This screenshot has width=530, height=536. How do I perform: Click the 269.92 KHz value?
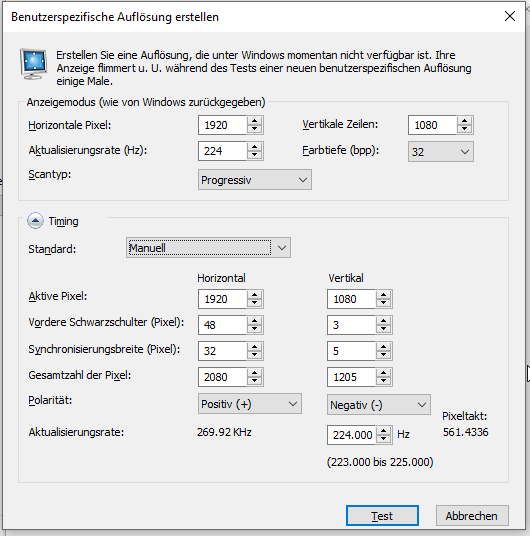pos(224,432)
